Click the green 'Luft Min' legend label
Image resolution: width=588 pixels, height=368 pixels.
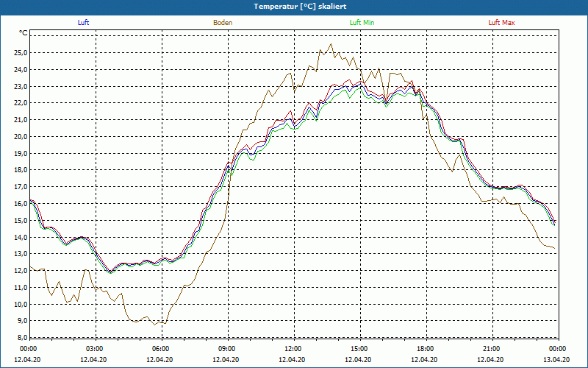click(x=362, y=23)
